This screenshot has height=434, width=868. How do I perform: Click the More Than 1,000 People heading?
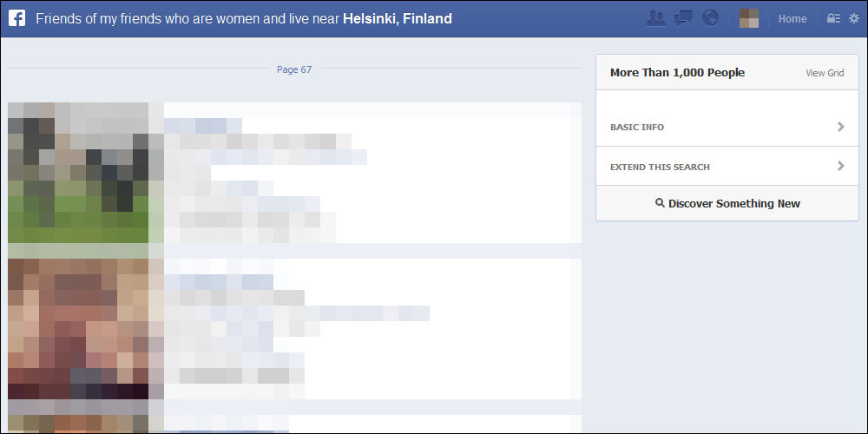(677, 73)
